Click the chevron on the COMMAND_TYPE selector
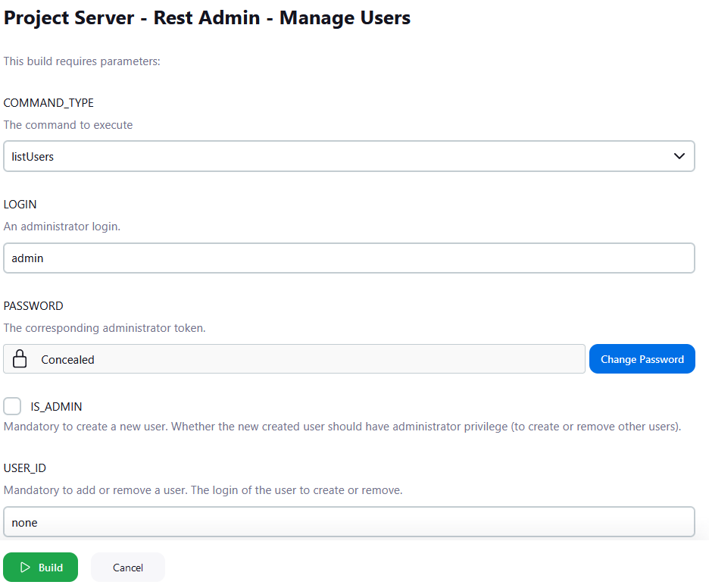 coord(680,156)
